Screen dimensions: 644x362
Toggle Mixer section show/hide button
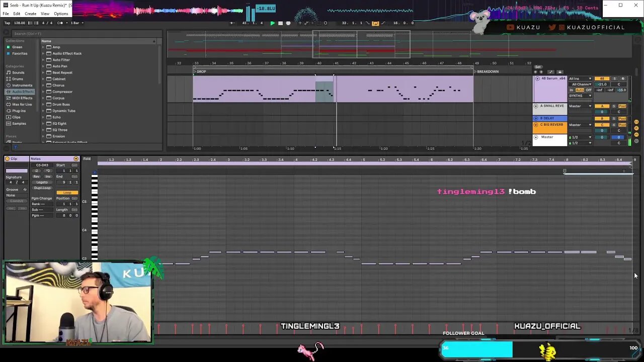click(x=636, y=134)
